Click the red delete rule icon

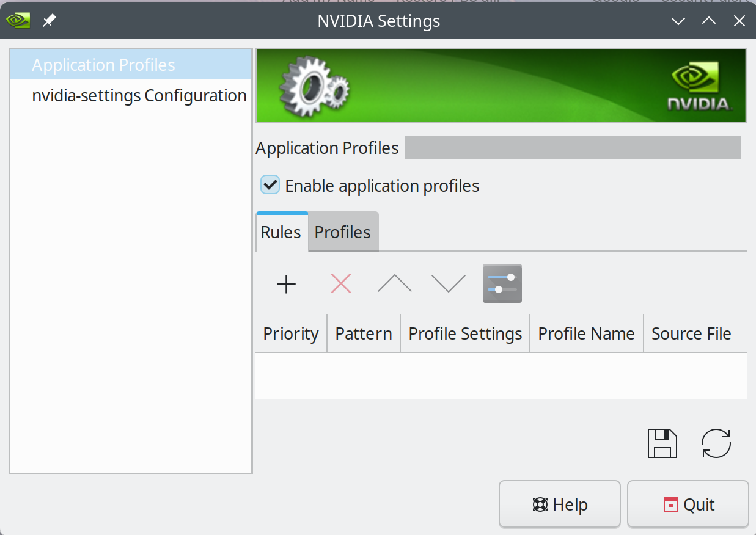(x=340, y=283)
